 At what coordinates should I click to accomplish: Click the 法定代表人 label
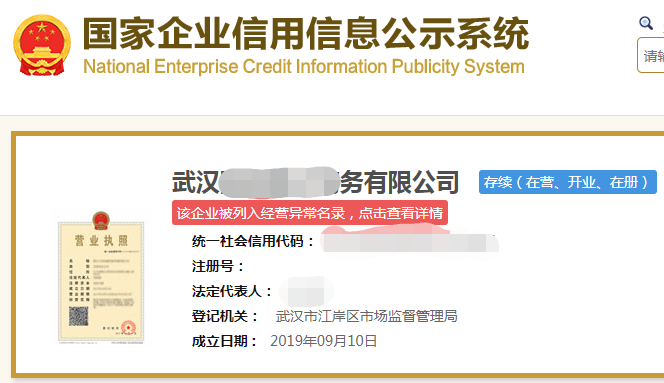(232, 291)
